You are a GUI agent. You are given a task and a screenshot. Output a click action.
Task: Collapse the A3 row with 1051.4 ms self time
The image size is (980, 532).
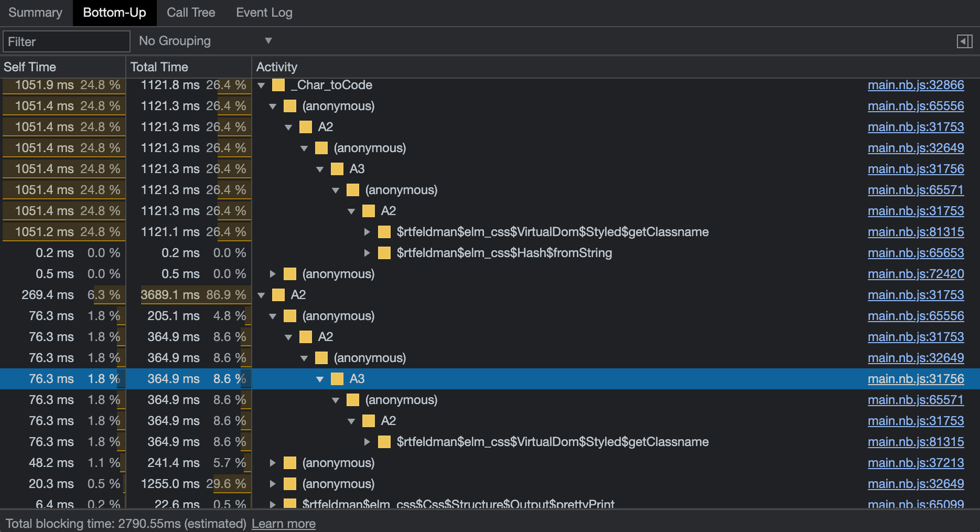coord(320,169)
